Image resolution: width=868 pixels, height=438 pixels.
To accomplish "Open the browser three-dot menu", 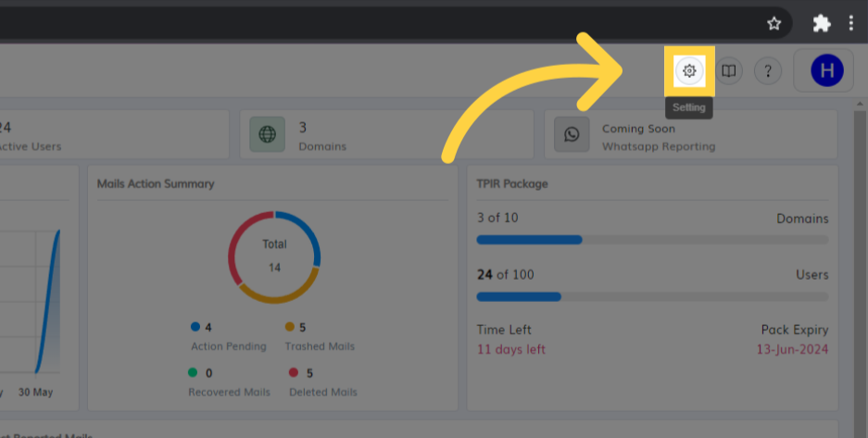I will [850, 23].
